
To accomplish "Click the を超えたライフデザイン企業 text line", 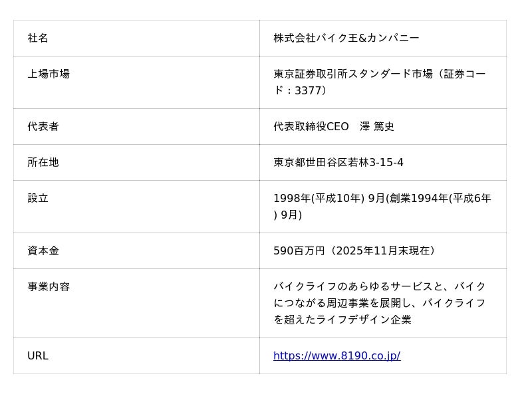I will tap(342, 320).
